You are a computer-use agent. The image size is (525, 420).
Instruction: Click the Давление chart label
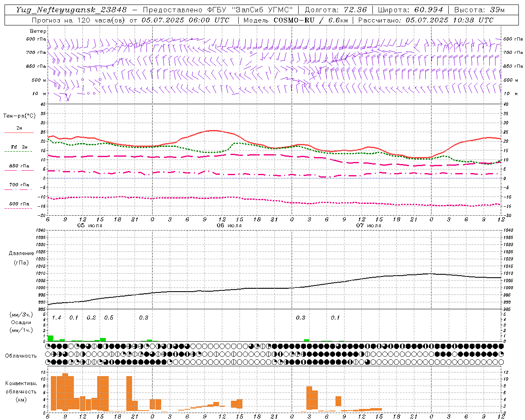[x=21, y=253]
